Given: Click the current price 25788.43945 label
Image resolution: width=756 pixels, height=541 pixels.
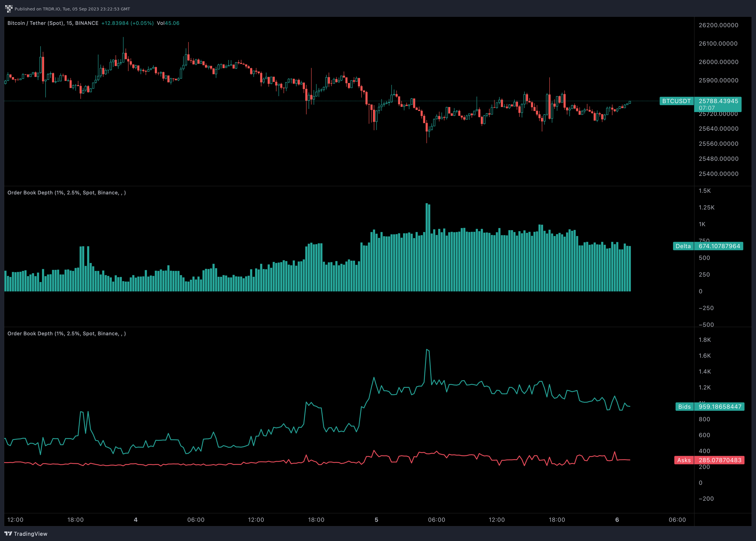Looking at the screenshot, I should point(718,101).
